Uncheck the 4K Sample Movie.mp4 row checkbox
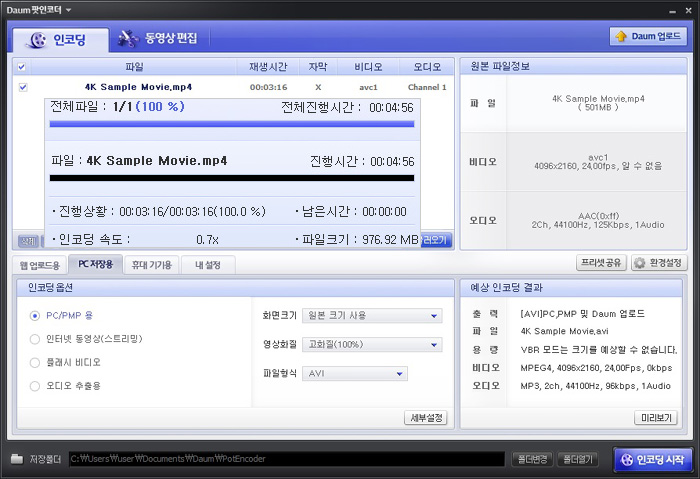The image size is (700, 479). click(x=23, y=87)
